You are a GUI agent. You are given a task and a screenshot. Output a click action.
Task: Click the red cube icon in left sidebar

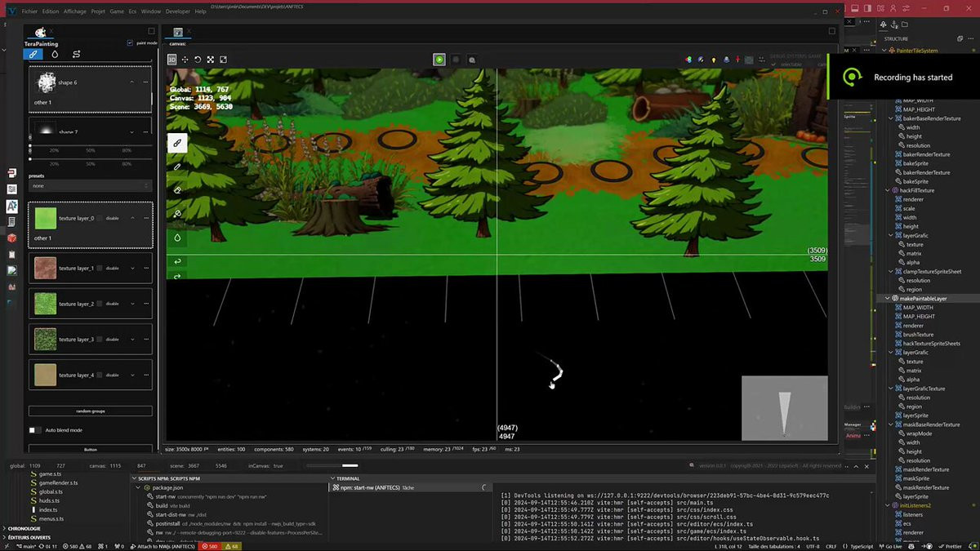11,238
